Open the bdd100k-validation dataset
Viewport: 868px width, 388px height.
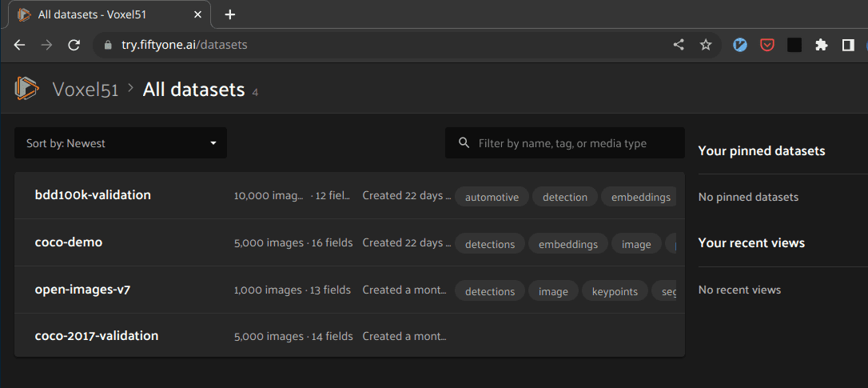click(93, 195)
